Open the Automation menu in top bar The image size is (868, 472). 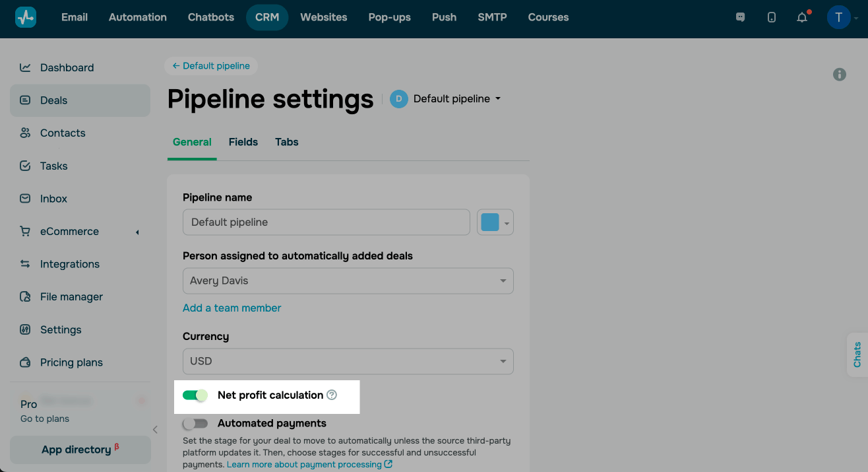point(137,17)
